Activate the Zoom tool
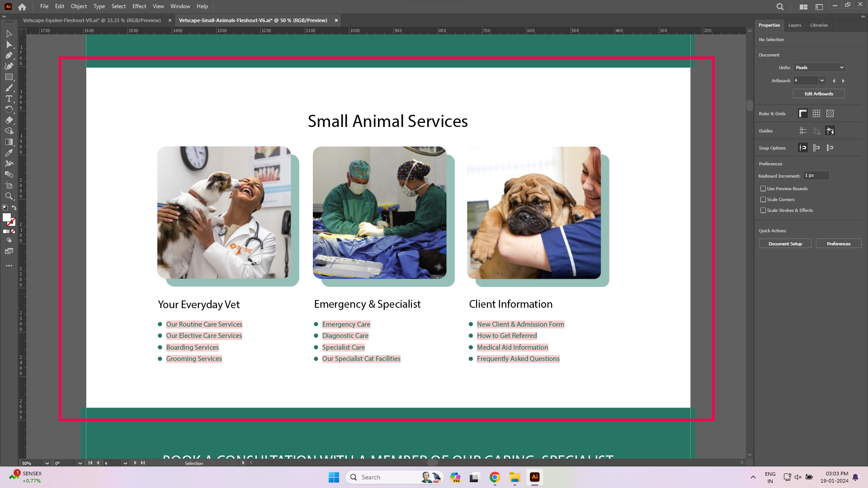Image resolution: width=868 pixels, height=488 pixels. point(9,196)
